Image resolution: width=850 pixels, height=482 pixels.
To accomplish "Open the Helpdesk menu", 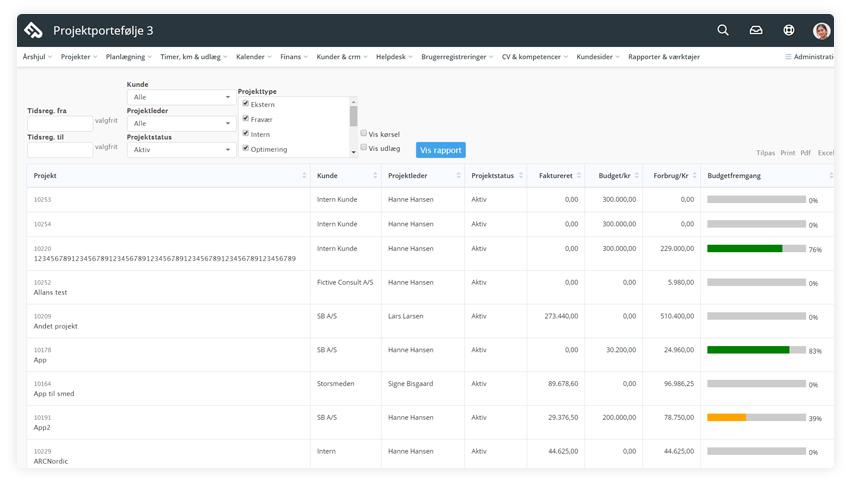I will tap(394, 56).
